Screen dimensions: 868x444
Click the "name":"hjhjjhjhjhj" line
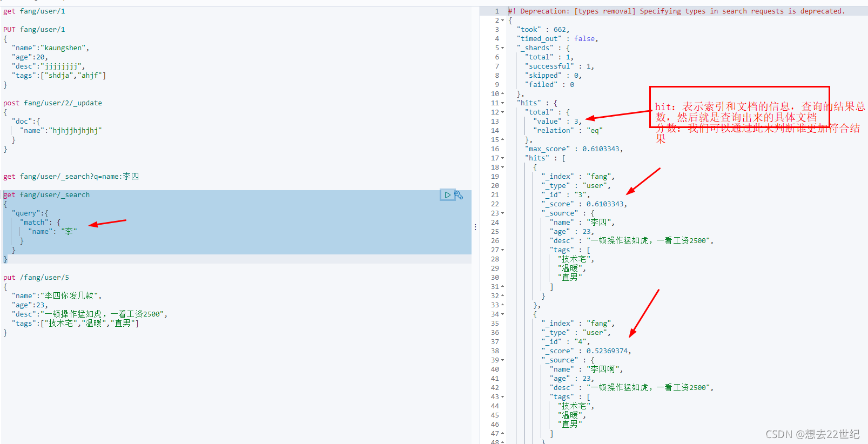click(61, 131)
